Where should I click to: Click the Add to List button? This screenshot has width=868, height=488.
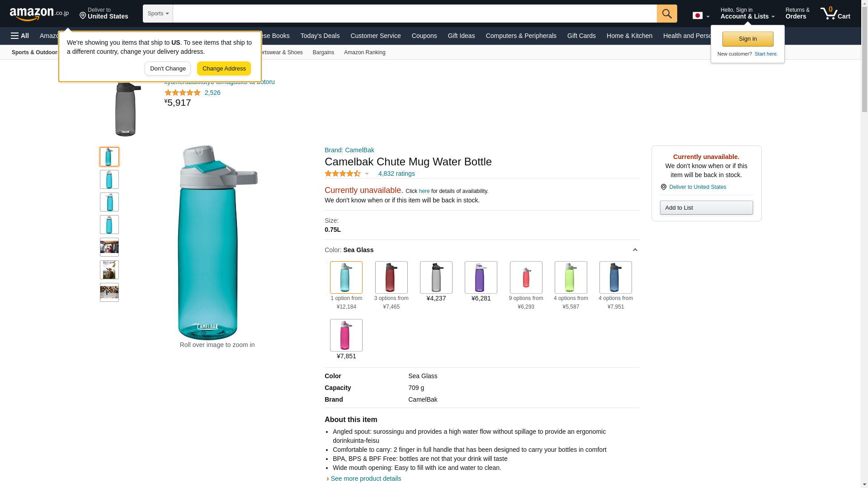click(x=706, y=208)
